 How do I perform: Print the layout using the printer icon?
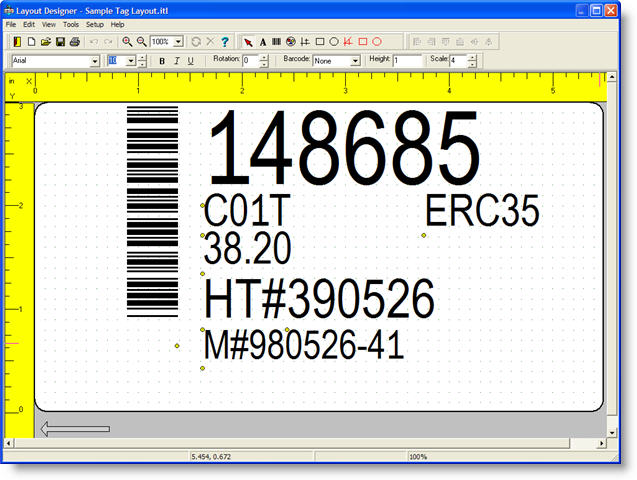pyautogui.click(x=75, y=41)
